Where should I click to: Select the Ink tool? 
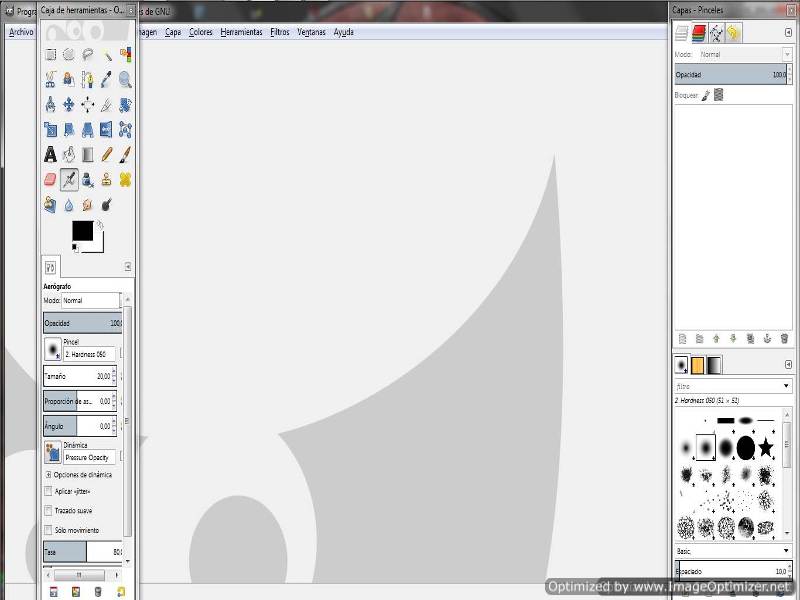point(88,180)
